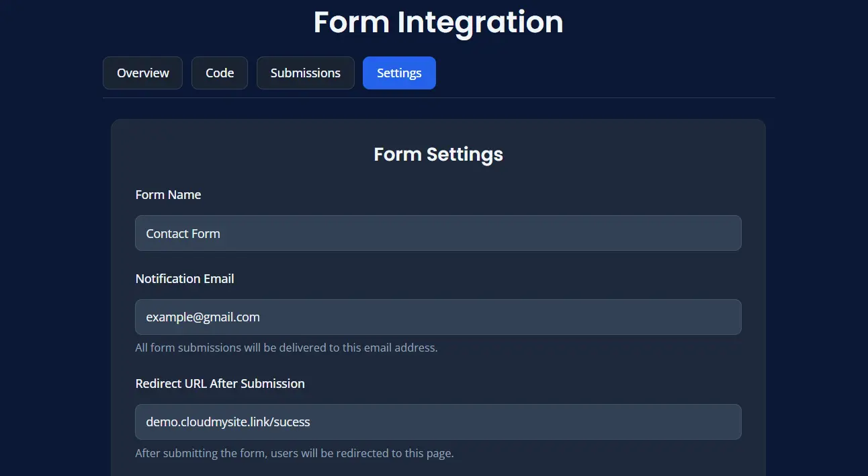
Task: Click the "Form Integration" page title
Action: pyautogui.click(x=438, y=22)
